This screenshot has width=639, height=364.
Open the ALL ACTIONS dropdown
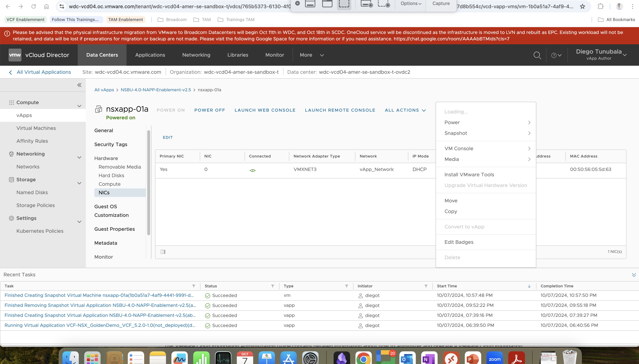[x=405, y=110]
